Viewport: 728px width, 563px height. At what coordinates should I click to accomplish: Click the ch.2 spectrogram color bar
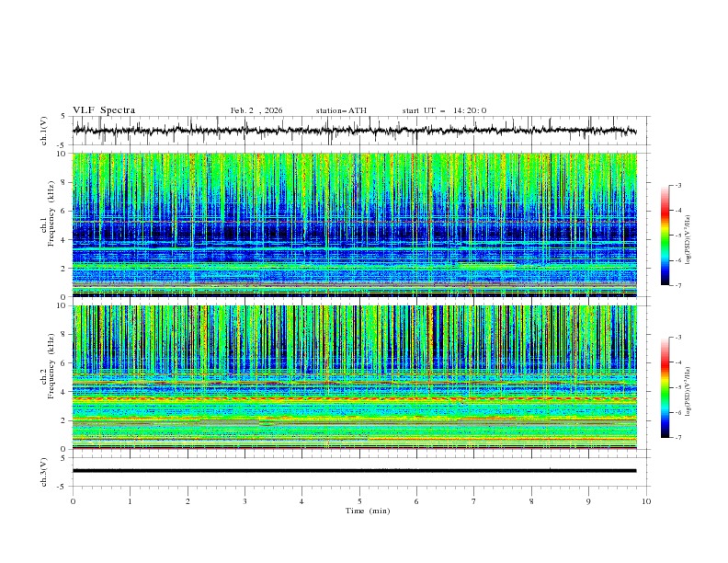pos(665,387)
